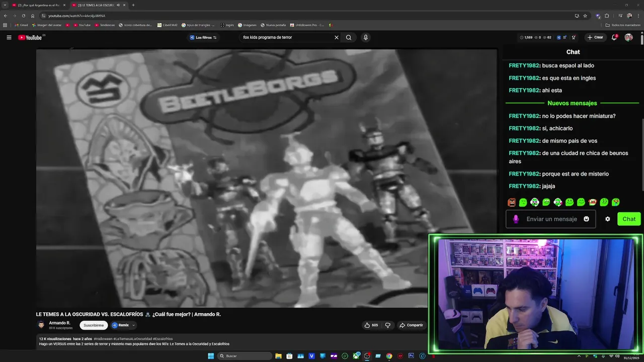Dislike the video with thumbs down
The image size is (644, 362).
[387, 325]
